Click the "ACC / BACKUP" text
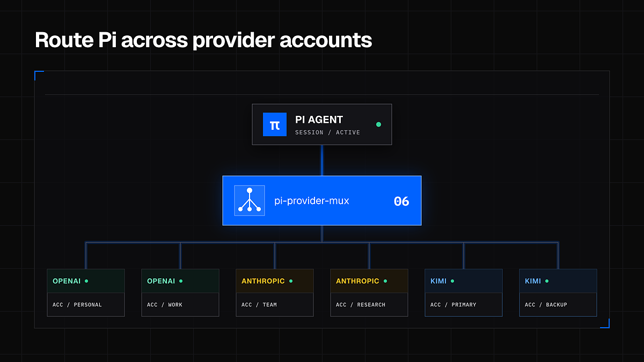 pyautogui.click(x=546, y=305)
